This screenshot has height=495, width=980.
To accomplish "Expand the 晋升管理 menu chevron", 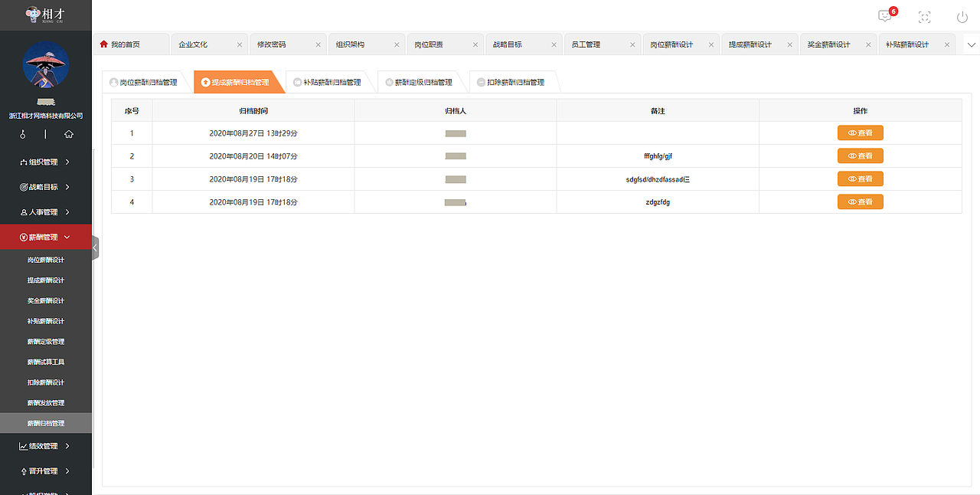I will click(68, 471).
